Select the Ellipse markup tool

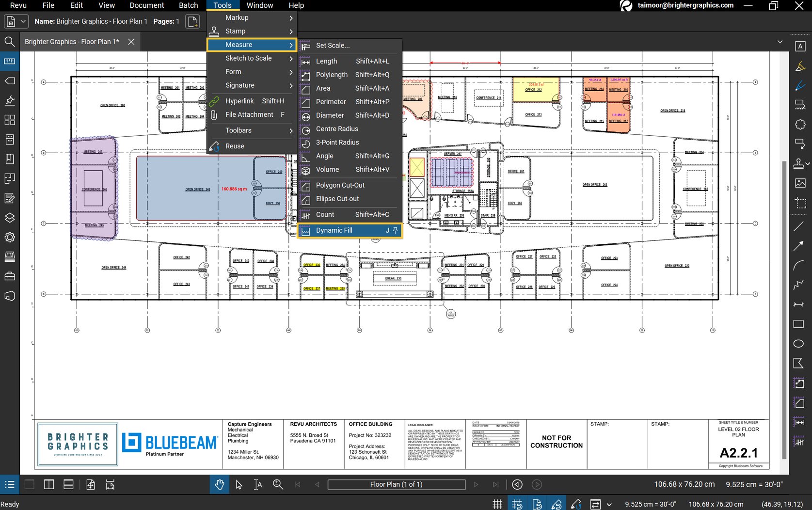(799, 343)
